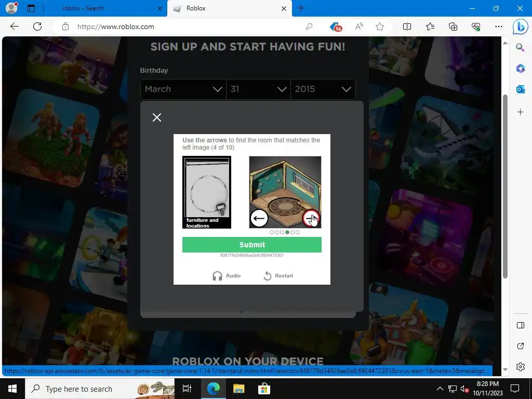Screen dimensions: 532x399
Task: Open the birthday day 31 dropdown
Action: (x=258, y=89)
